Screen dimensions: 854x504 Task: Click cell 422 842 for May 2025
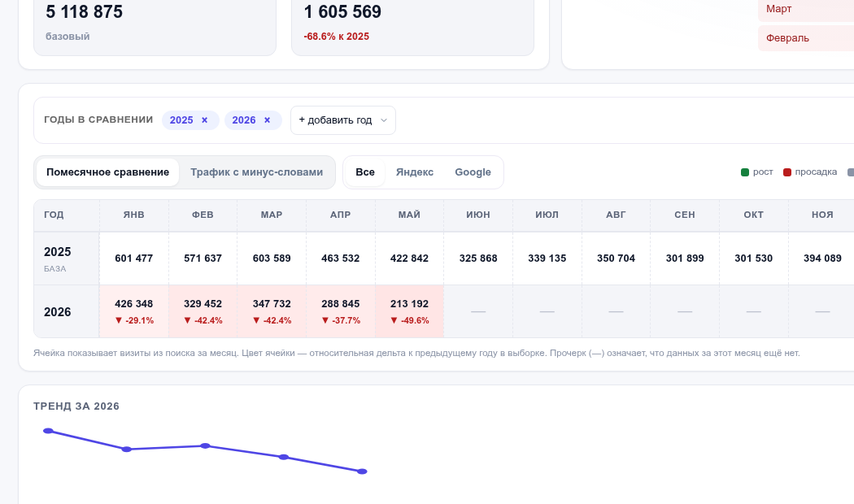pyautogui.click(x=410, y=259)
